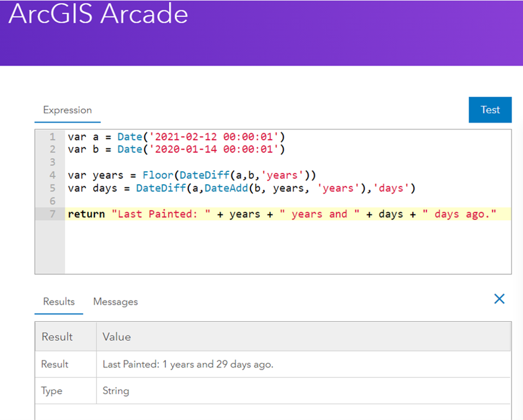Close the results panel with the X
The height and width of the screenshot is (420, 523).
point(500,299)
